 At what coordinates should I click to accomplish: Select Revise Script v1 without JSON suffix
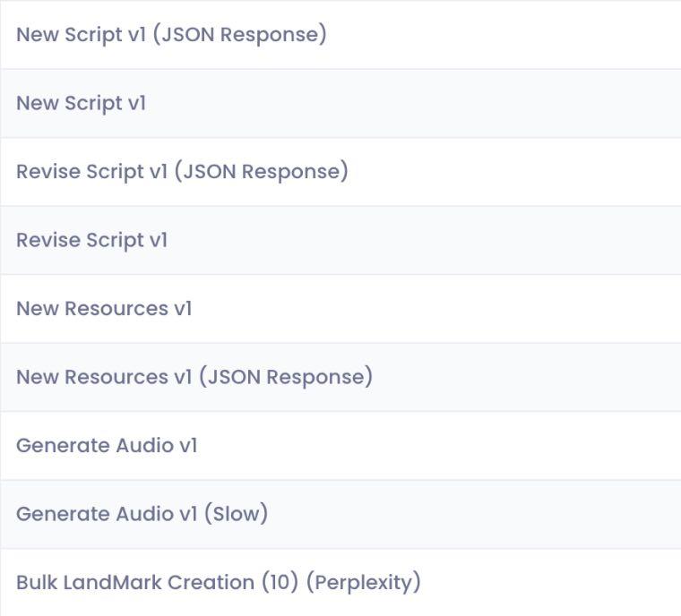tap(91, 240)
